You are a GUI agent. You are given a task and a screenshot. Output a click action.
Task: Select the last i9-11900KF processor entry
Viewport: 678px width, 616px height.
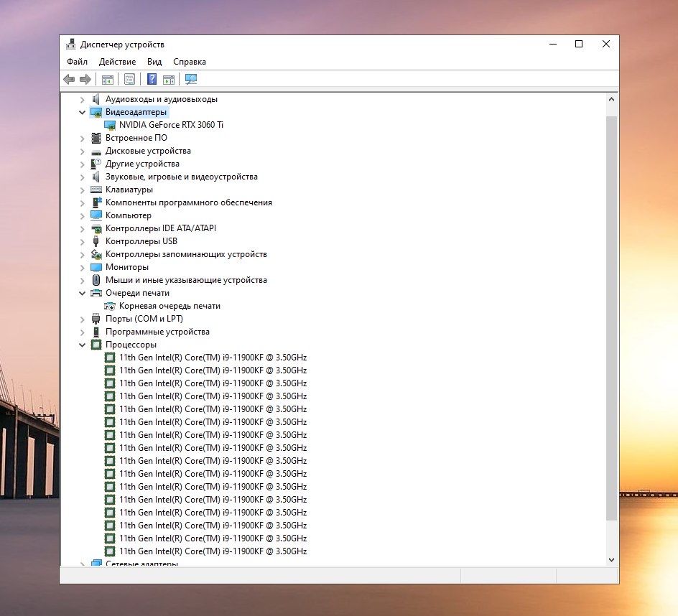tap(213, 551)
